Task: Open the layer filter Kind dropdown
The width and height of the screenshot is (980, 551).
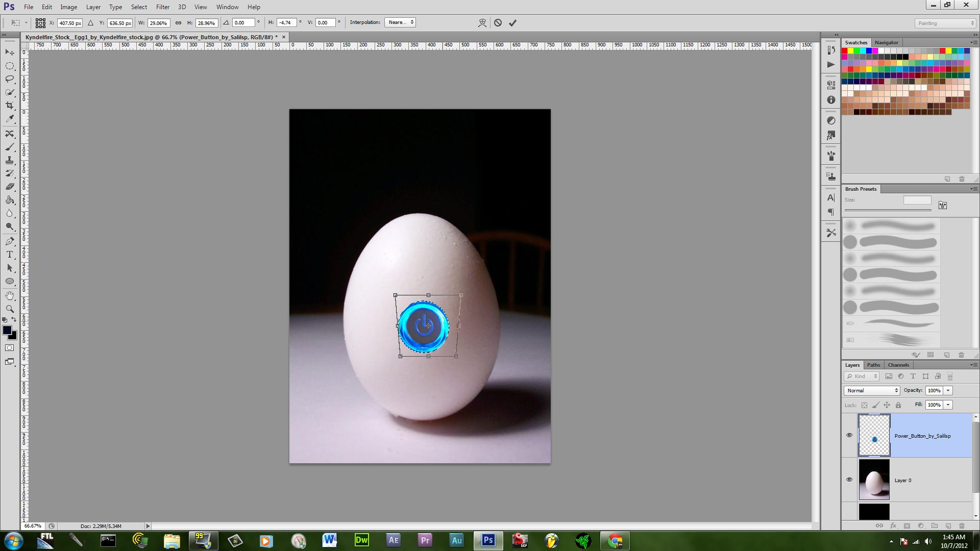Action: click(862, 377)
